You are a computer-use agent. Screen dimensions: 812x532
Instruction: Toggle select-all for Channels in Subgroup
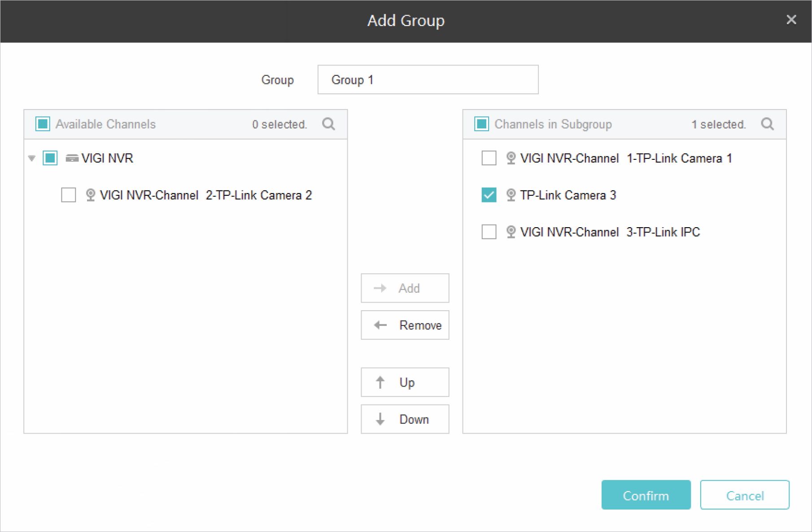coord(481,124)
